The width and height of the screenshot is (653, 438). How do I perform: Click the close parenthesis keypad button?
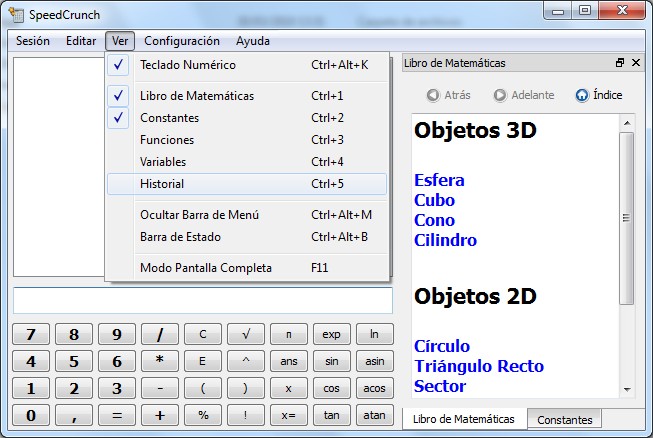coord(246,388)
